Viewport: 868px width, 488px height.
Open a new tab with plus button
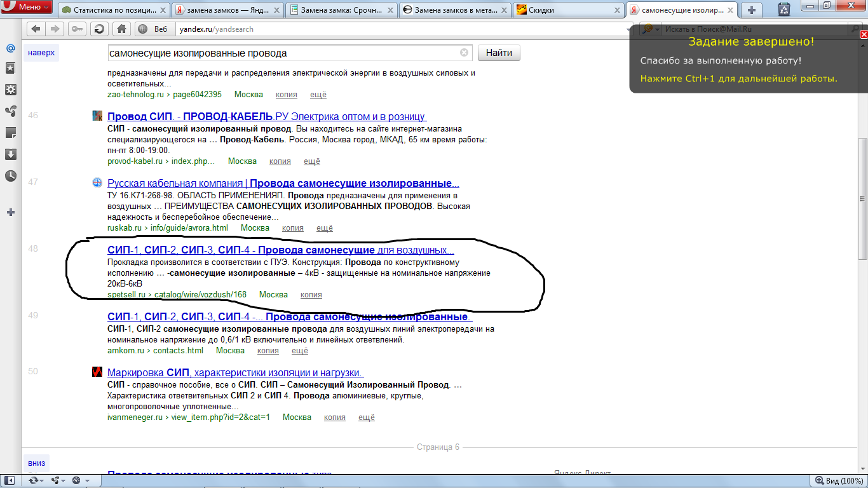(x=752, y=10)
